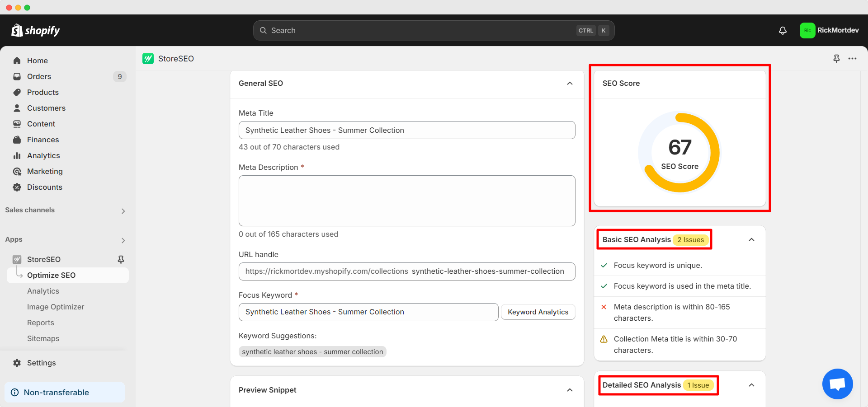Open Customers in sidebar
Image resolution: width=868 pixels, height=407 pixels.
tap(68, 108)
